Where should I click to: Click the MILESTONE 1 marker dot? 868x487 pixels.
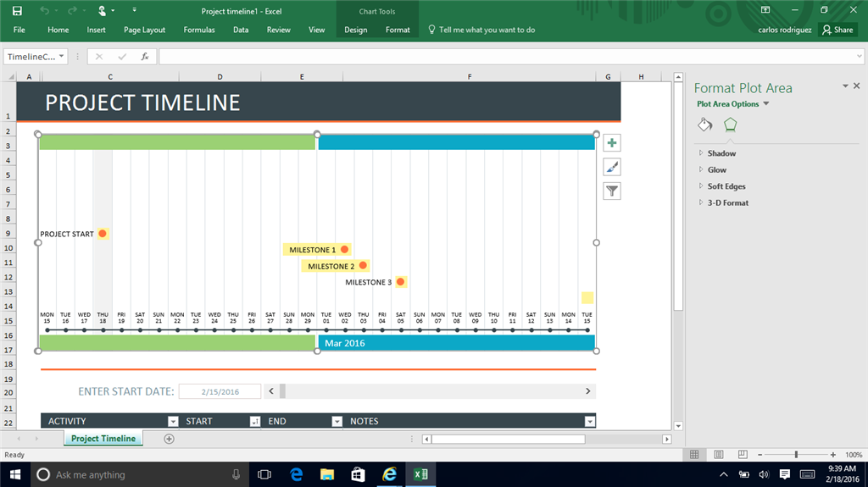tap(344, 250)
